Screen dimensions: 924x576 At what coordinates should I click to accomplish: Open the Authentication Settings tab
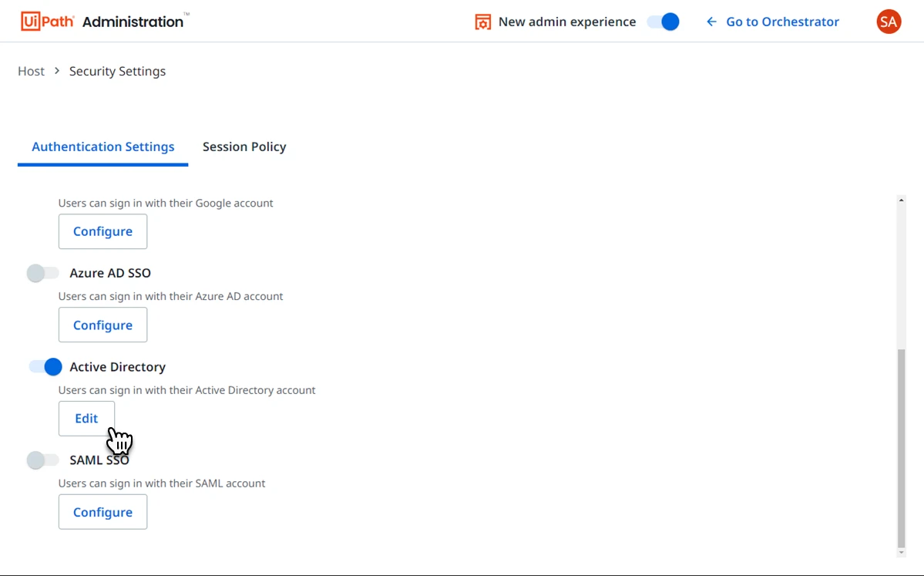[103, 147]
